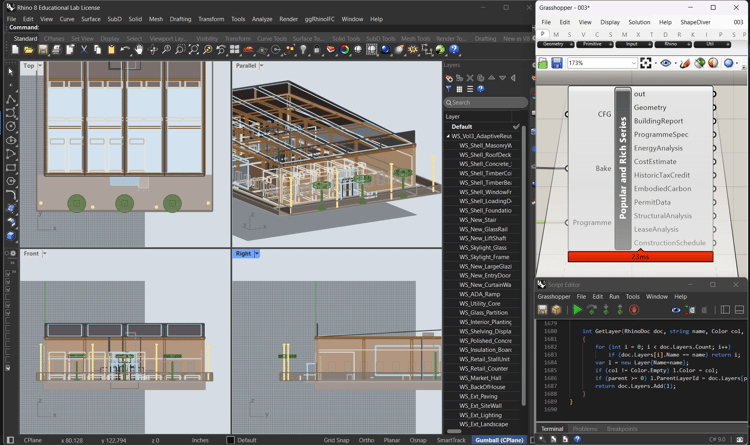Save Grasshopper document with floppy icon
The image size is (750, 445).
557,63
